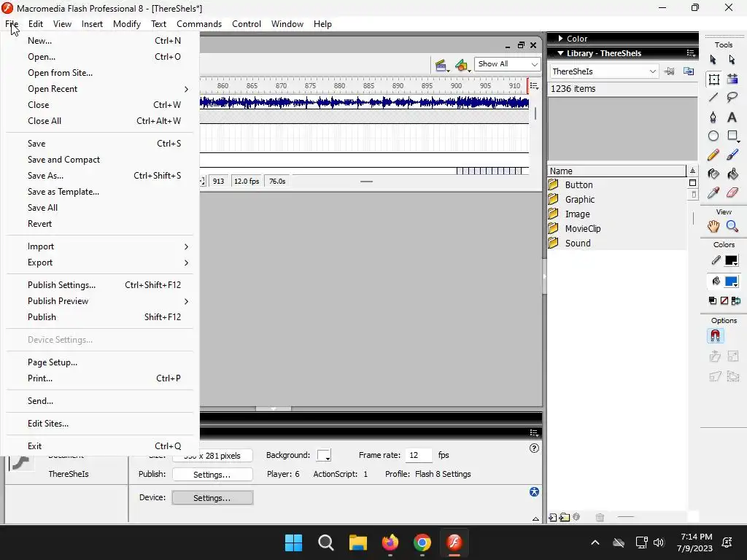Click the New Folder icon in library

[565, 517]
